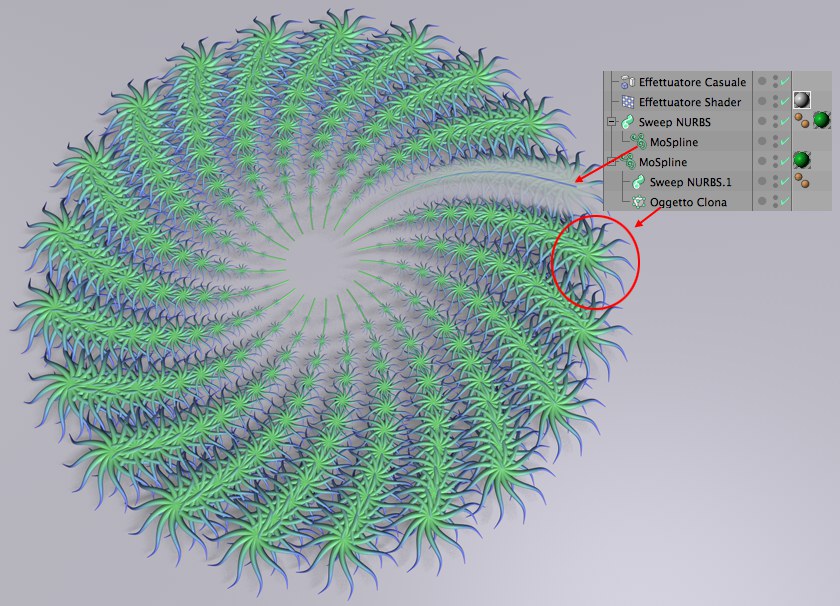Select green material tag on MoSpline parent row

801,160
